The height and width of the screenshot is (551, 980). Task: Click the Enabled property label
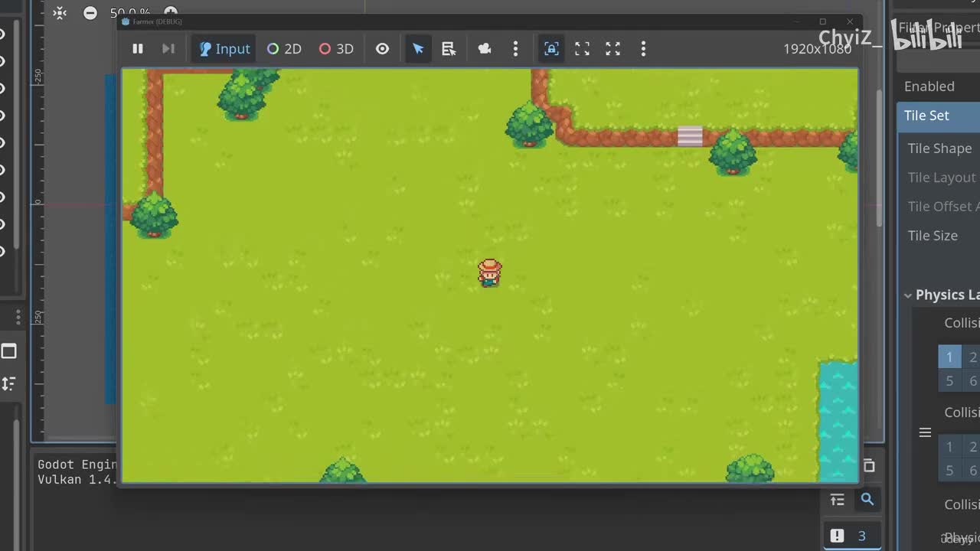click(929, 86)
